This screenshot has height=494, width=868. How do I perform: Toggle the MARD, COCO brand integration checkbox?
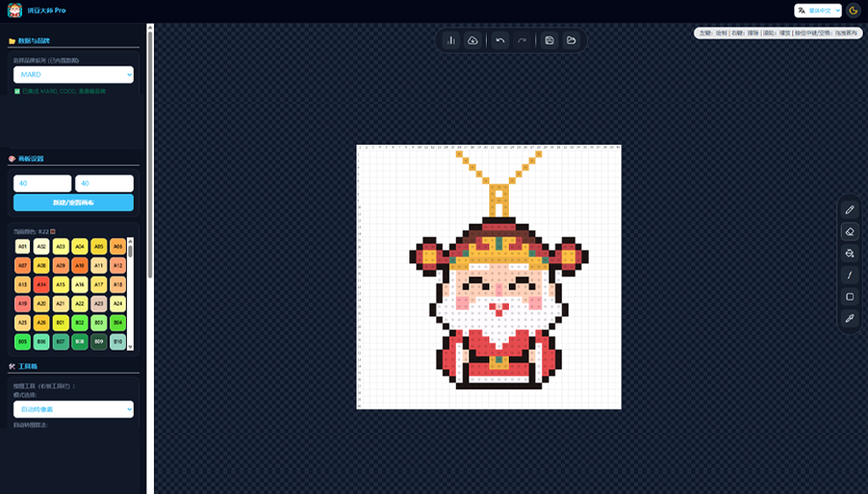(x=17, y=91)
